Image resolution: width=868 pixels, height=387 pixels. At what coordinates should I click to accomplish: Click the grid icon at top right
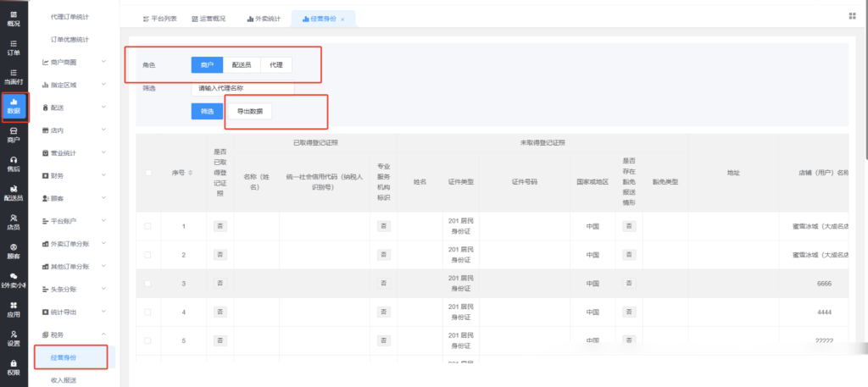(851, 16)
